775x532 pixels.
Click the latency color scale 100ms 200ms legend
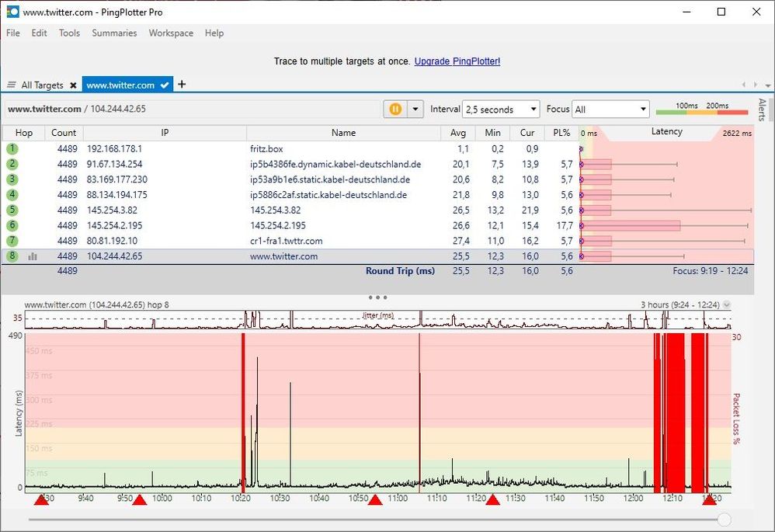click(x=702, y=109)
